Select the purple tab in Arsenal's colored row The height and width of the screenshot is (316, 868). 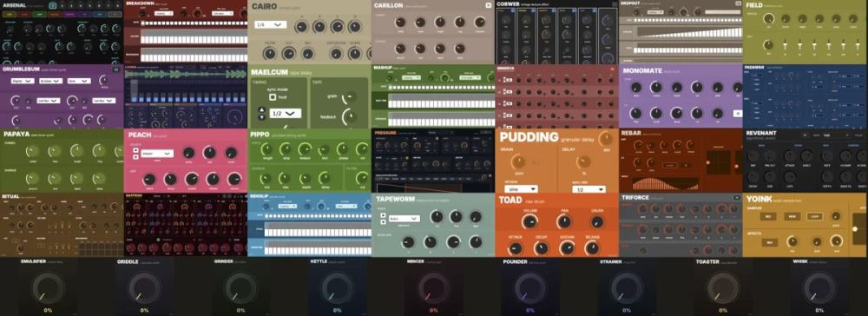point(69,15)
